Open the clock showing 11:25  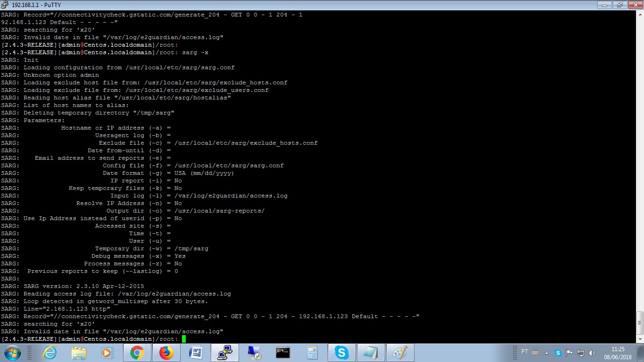618,353
